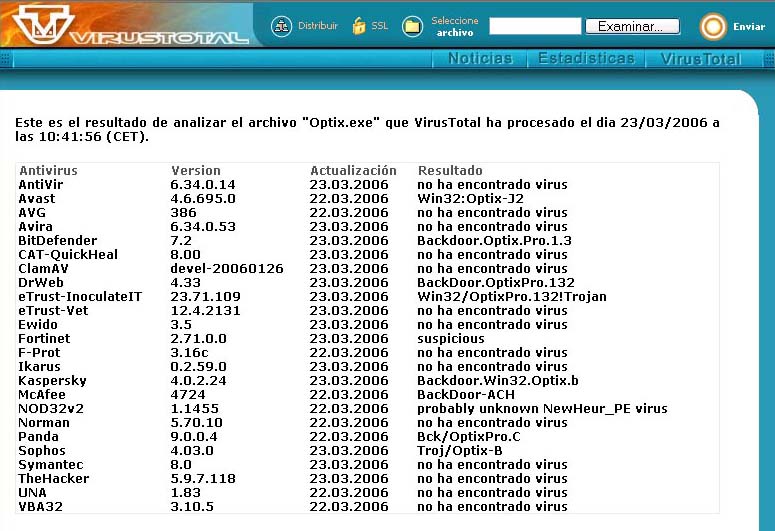Open the Noticias tab
Viewport: 775px width, 531px height.
tap(480, 58)
